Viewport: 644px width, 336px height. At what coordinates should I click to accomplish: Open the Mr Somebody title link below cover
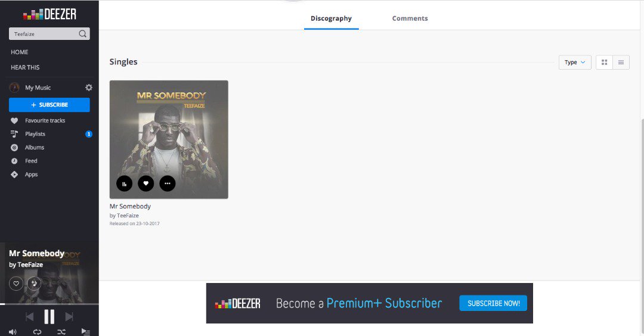[130, 206]
